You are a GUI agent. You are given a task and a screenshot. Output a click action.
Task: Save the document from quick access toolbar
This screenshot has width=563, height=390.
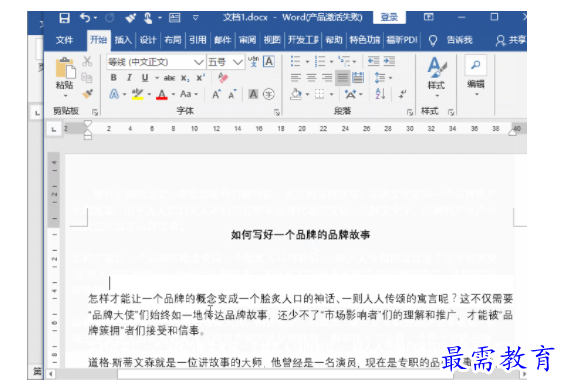(x=64, y=17)
